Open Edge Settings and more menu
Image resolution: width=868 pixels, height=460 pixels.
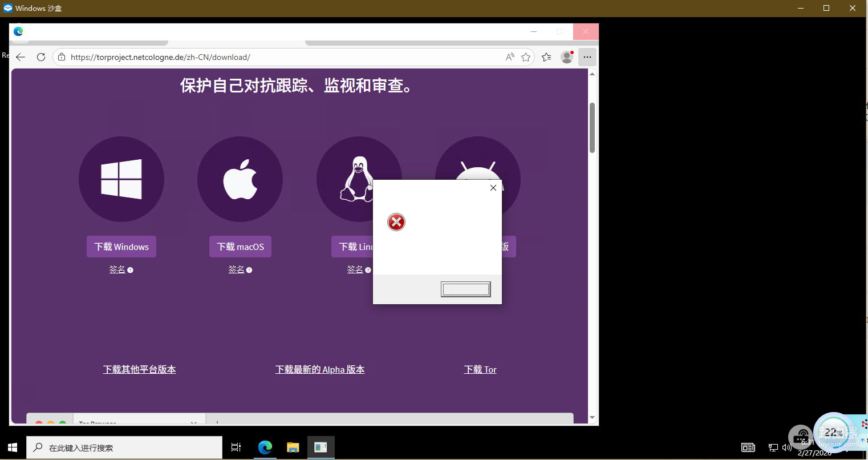587,57
